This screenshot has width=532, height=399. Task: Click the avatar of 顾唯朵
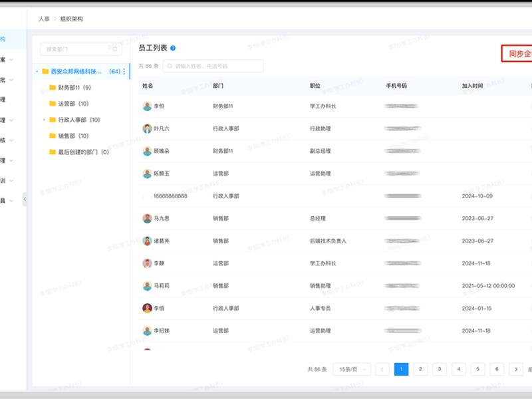pyautogui.click(x=147, y=151)
